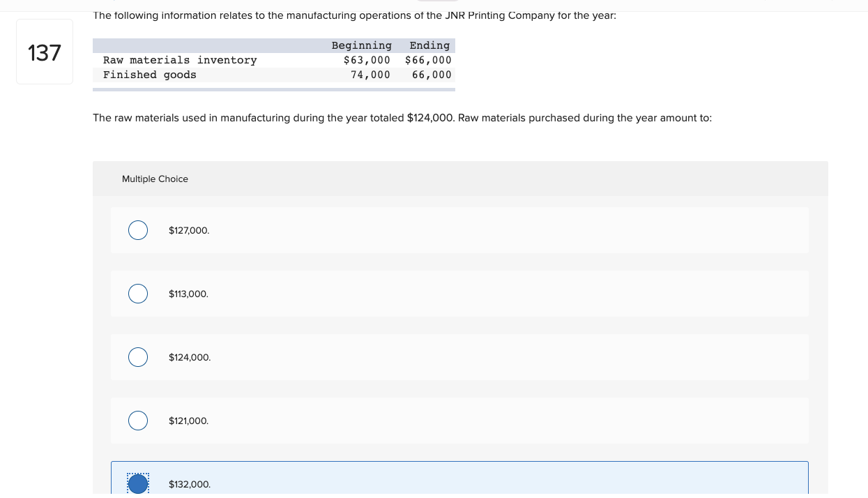Click the JNR Printing Company intro sentence
The height and width of the screenshot is (498, 868).
point(354,15)
